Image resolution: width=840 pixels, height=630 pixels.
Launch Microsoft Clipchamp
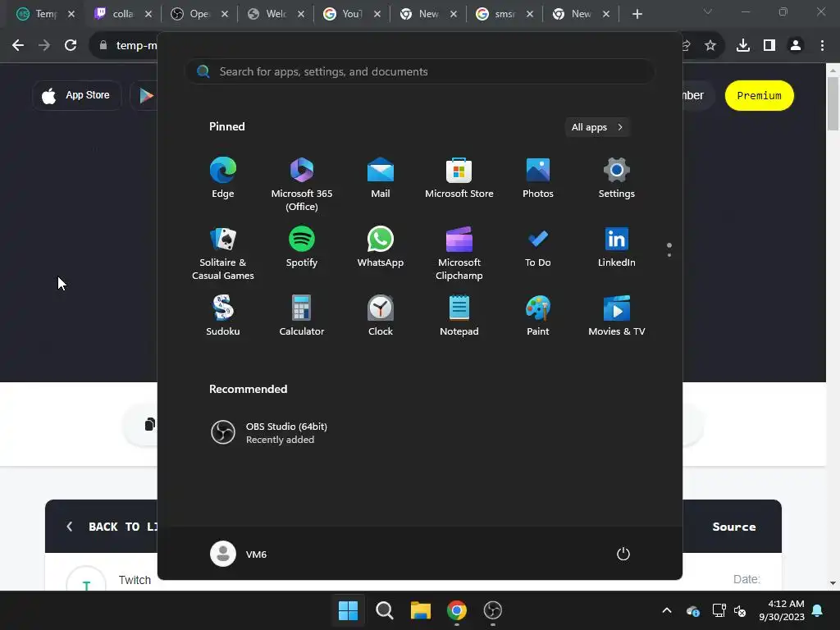(459, 253)
